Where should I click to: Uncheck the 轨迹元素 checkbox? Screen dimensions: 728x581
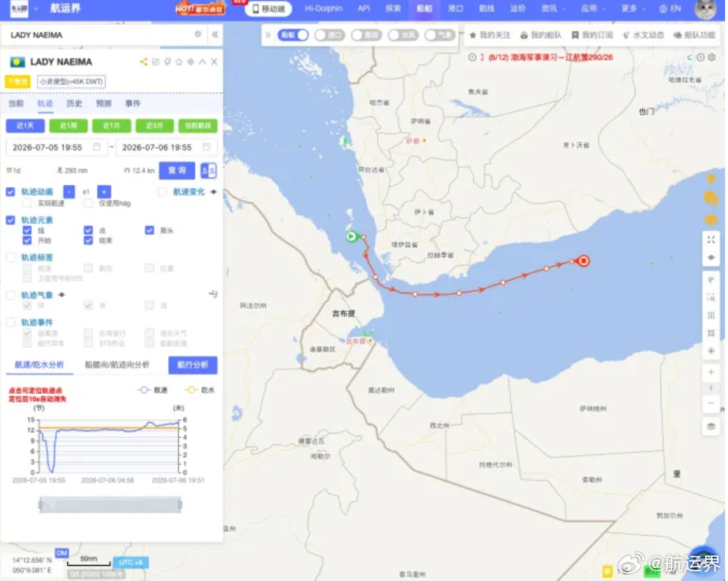pos(10,220)
